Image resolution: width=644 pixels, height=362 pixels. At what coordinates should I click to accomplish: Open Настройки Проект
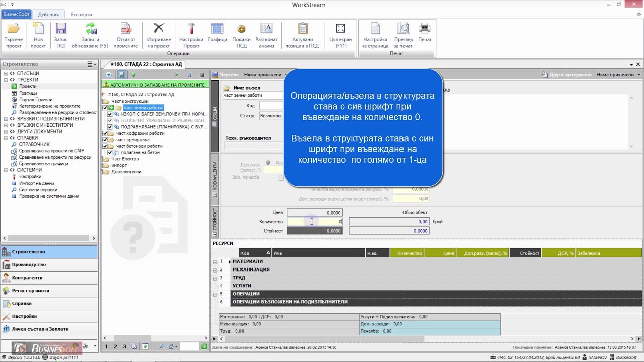click(191, 35)
